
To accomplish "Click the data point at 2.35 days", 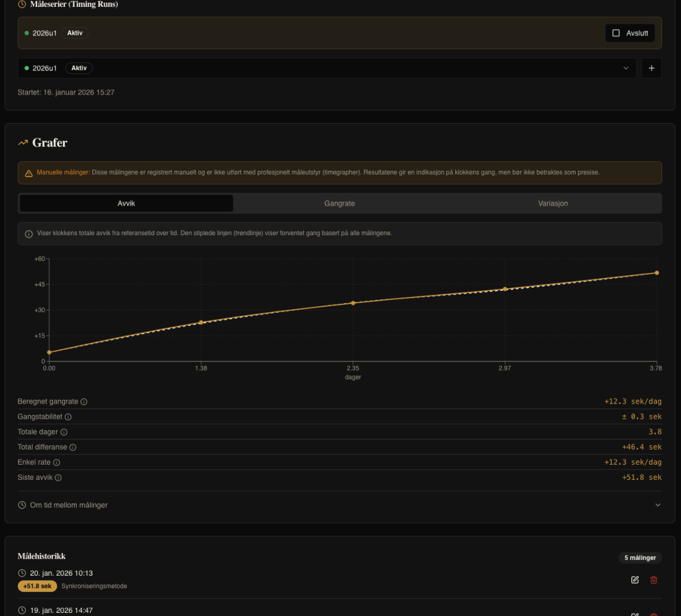I will 353,303.
